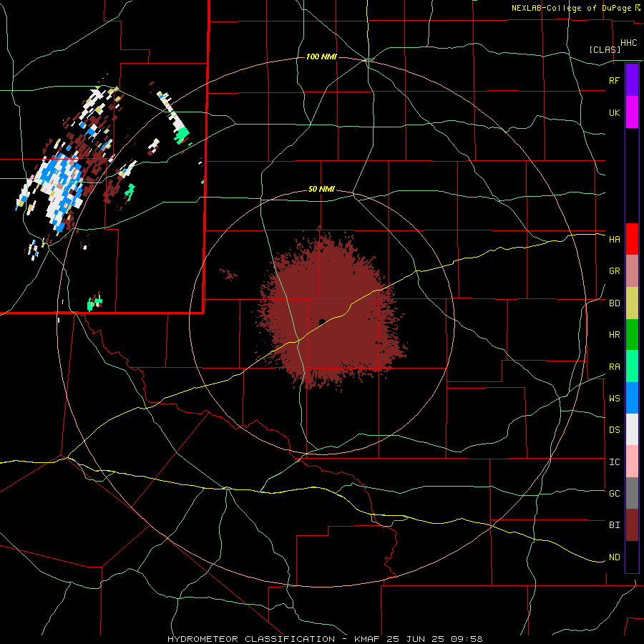Select the GC gray legend swatch
The width and height of the screenshot is (644, 644).
[x=632, y=493]
